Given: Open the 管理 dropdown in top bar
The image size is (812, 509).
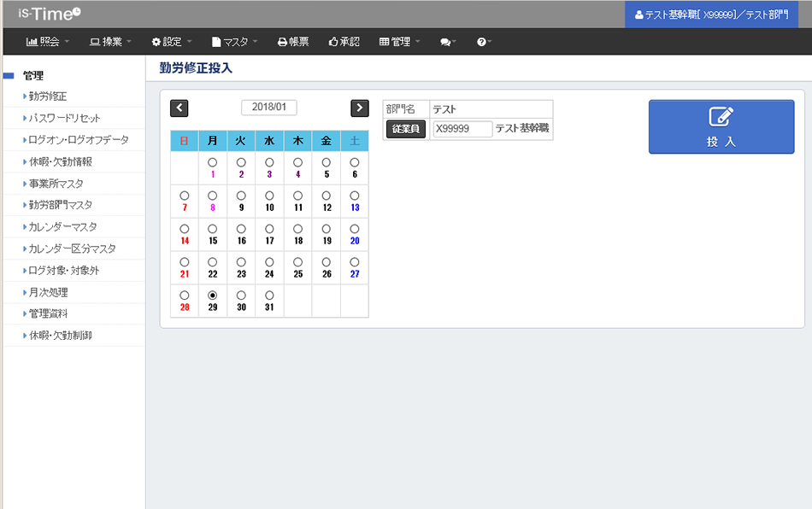Looking at the screenshot, I should pyautogui.click(x=399, y=42).
